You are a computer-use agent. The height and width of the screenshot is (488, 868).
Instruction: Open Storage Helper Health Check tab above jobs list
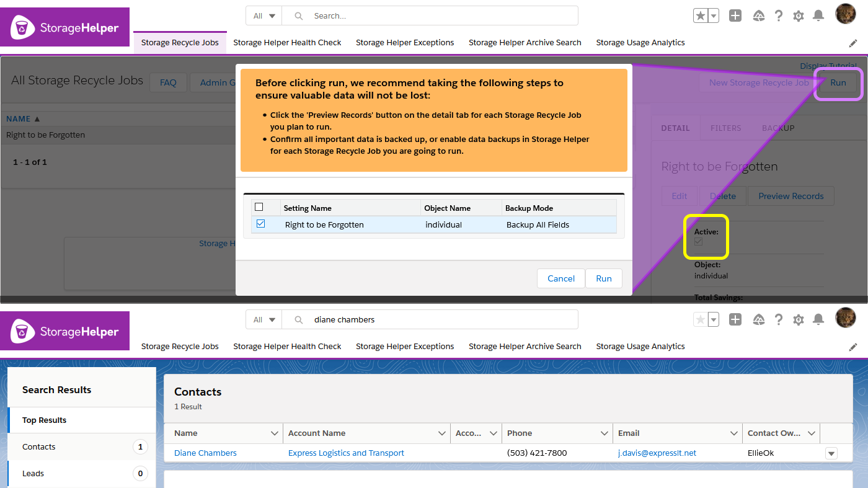(287, 43)
